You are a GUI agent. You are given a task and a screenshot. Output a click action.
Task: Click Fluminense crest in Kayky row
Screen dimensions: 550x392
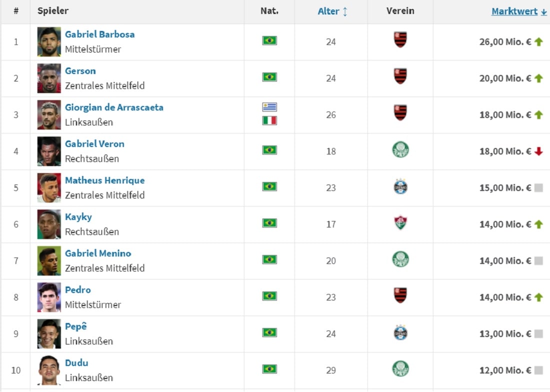[400, 222]
